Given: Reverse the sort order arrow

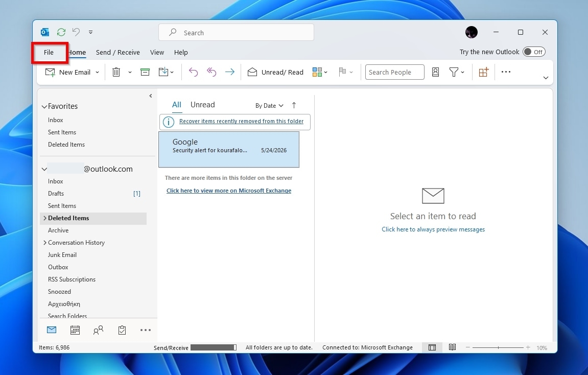Looking at the screenshot, I should pyautogui.click(x=294, y=105).
